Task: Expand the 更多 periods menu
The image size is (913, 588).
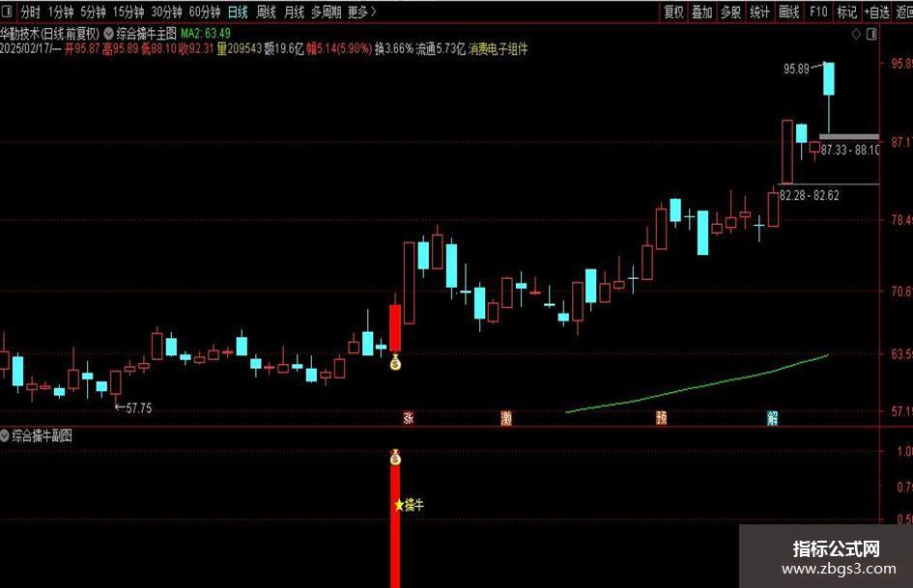Action: tap(362, 12)
